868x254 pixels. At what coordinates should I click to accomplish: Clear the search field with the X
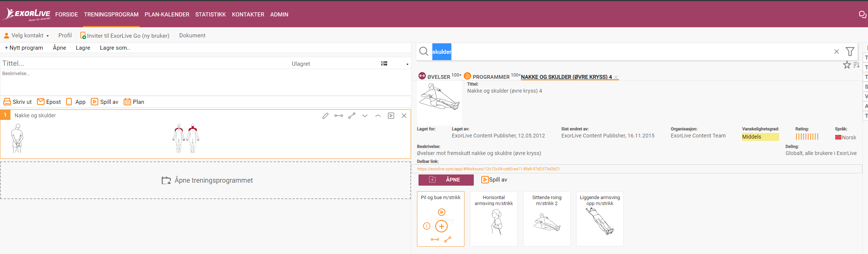[x=837, y=52]
